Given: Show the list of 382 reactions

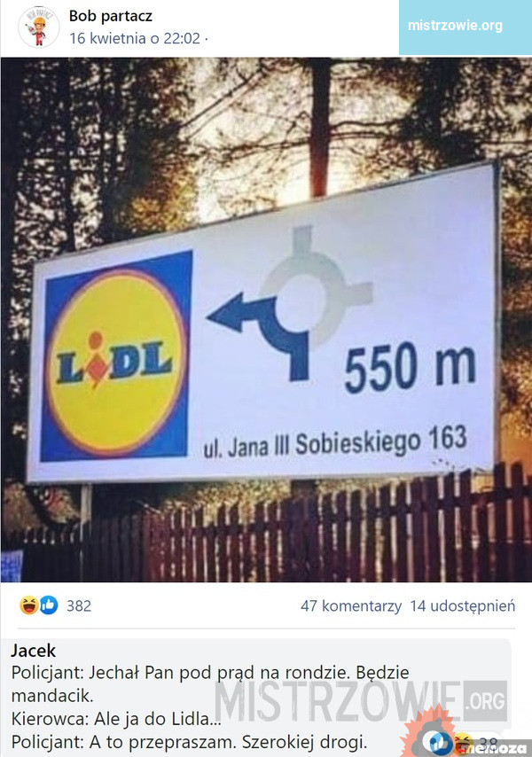Looking at the screenshot, I should coord(79,605).
